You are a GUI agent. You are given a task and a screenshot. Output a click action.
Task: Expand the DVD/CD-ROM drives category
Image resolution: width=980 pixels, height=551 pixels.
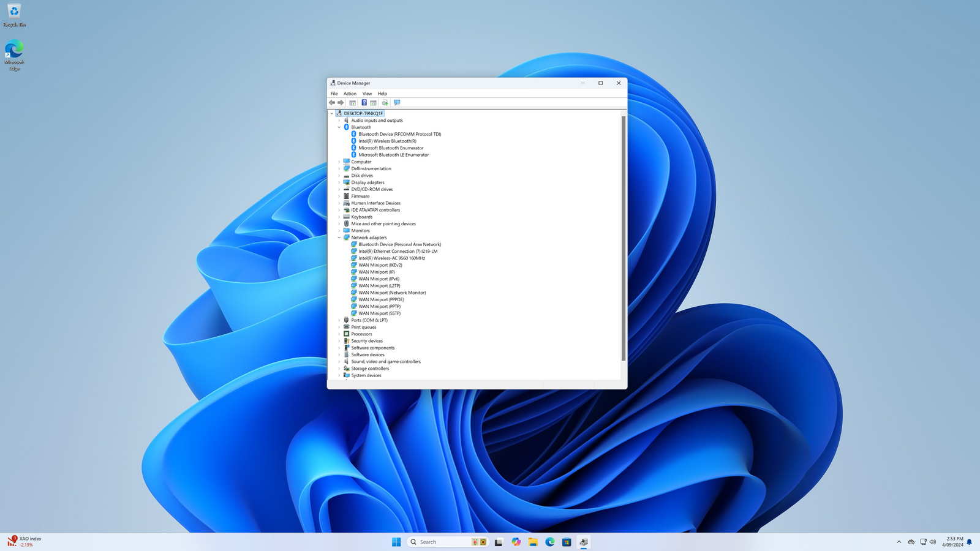(339, 189)
